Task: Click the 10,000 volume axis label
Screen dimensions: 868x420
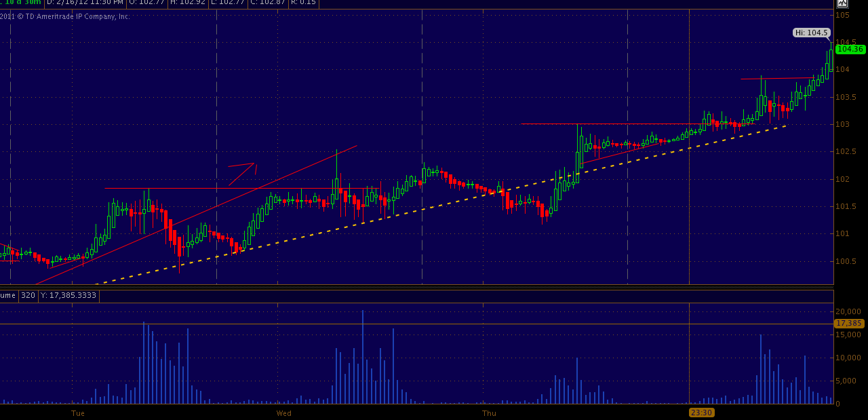Action: 848,358
